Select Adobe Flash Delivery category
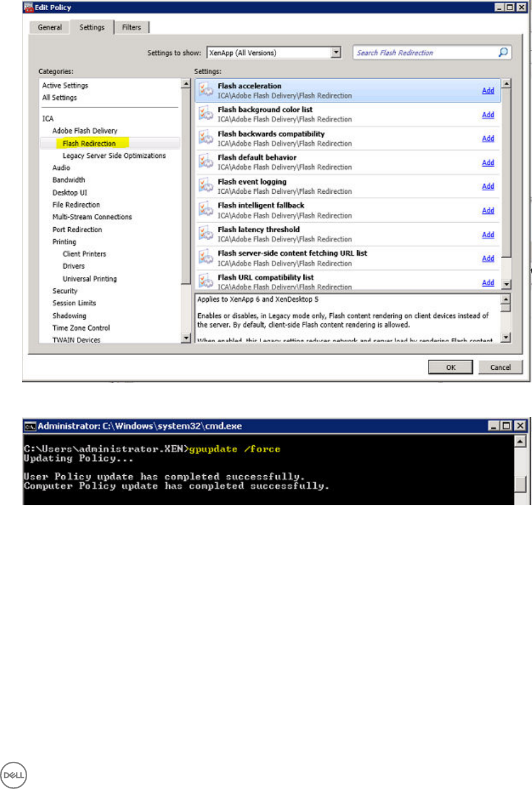Screen dimensions: 532x789 [85, 131]
